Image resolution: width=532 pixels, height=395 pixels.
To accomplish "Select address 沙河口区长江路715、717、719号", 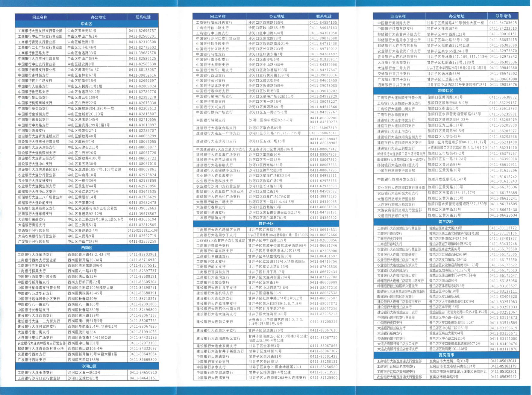I will click(x=275, y=133).
